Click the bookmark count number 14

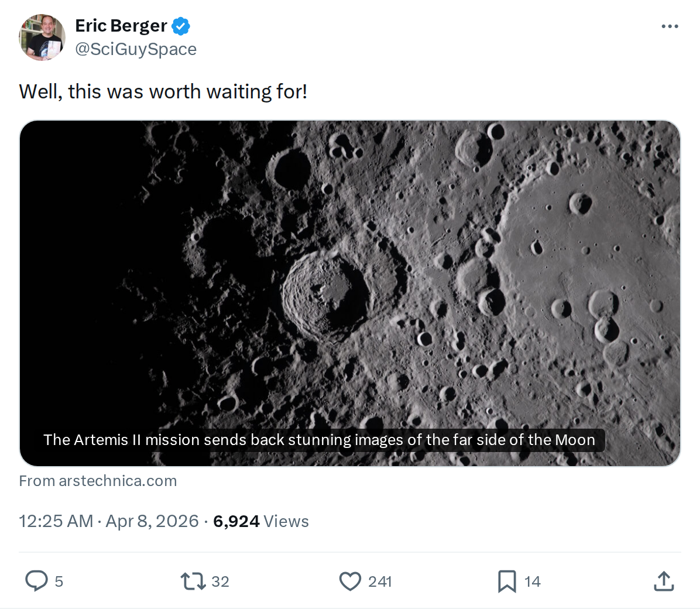[533, 581]
